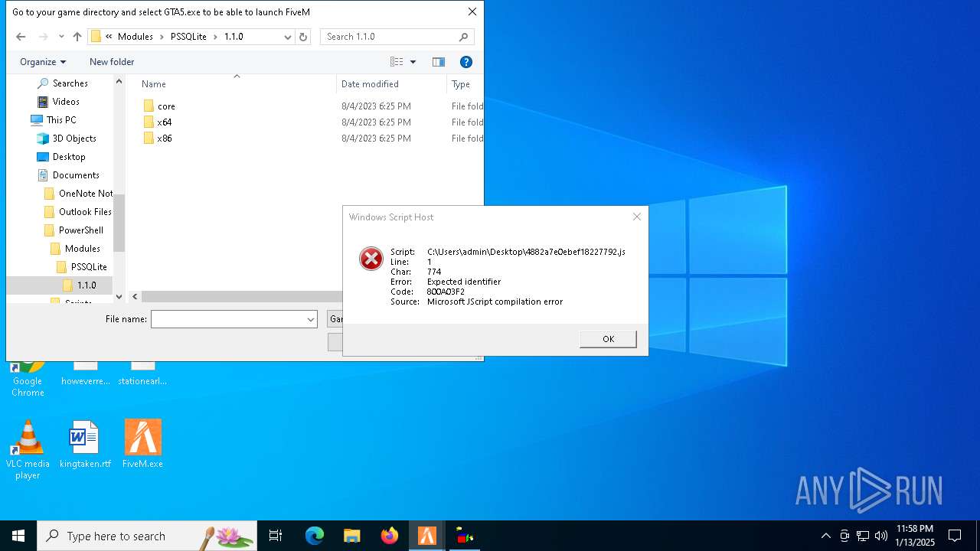Viewport: 980px width, 551px height.
Task: Click the red error icon
Action: click(x=371, y=259)
